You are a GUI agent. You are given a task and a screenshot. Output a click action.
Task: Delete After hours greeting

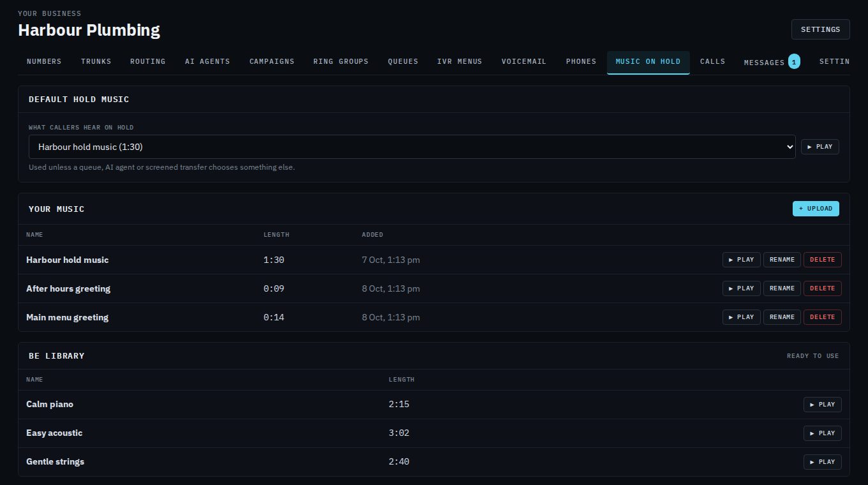click(x=822, y=288)
